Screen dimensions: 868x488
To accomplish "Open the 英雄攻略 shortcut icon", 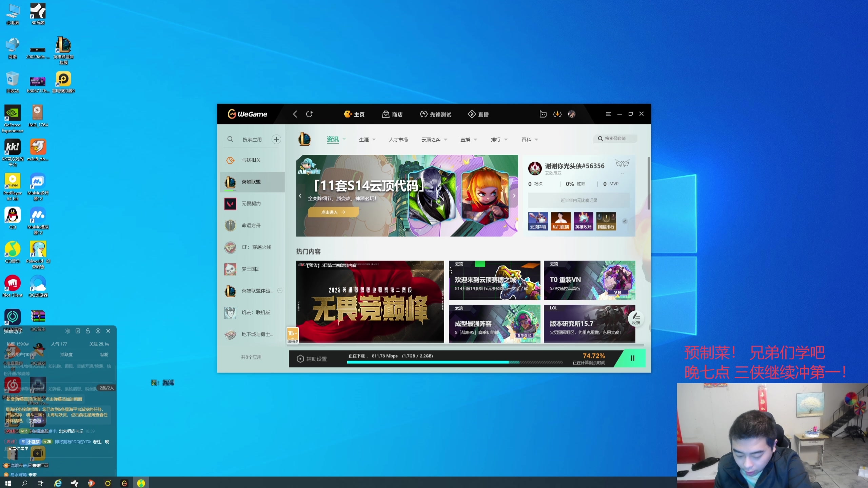I will [x=583, y=221].
